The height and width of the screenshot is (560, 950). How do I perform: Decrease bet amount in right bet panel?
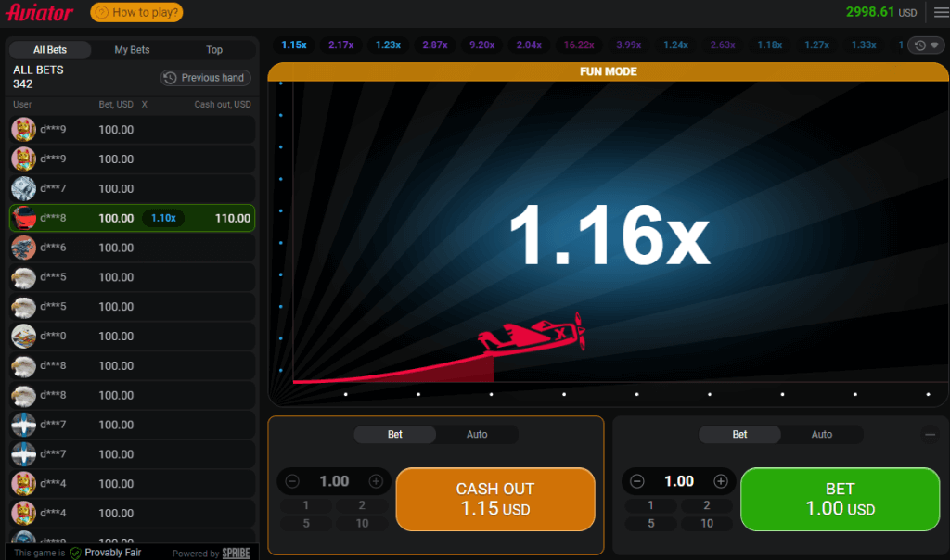pos(636,481)
